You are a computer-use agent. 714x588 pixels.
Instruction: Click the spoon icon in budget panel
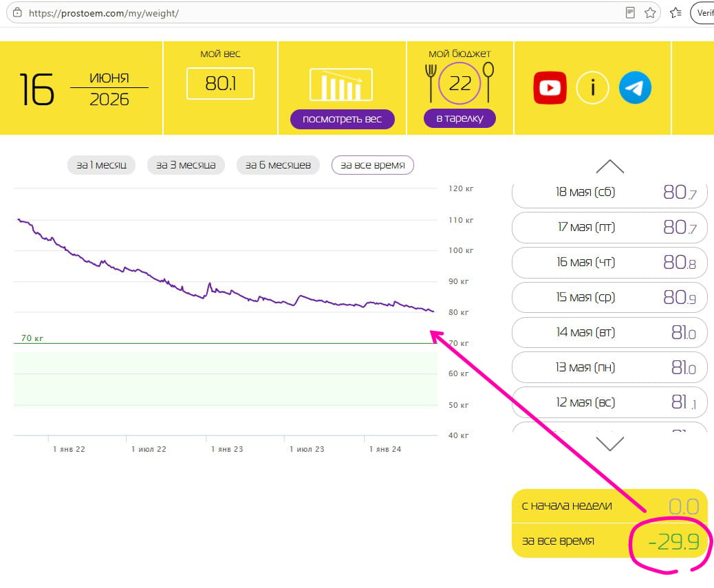[x=488, y=83]
